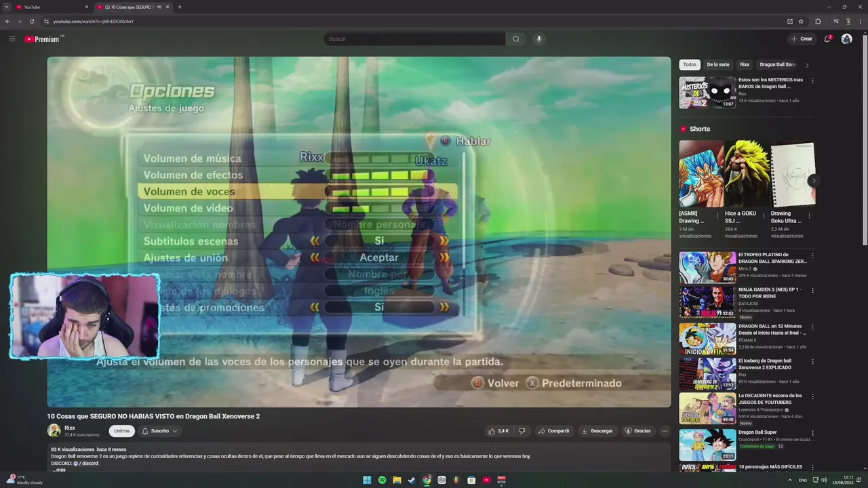Mute the tab playing audio
The width and height of the screenshot is (868, 488).
click(x=159, y=7)
